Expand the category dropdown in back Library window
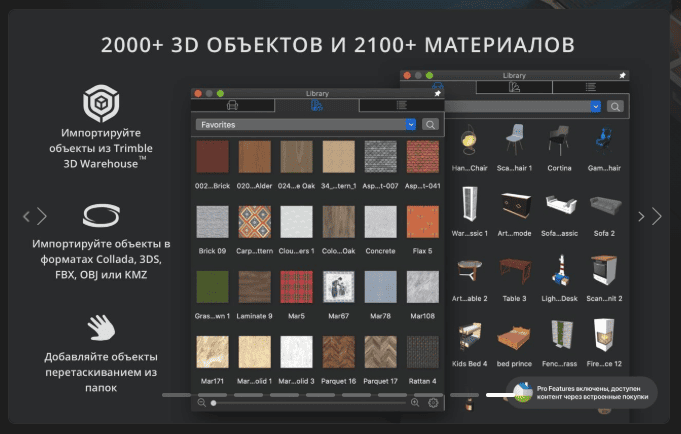The width and height of the screenshot is (681, 434). [x=595, y=106]
